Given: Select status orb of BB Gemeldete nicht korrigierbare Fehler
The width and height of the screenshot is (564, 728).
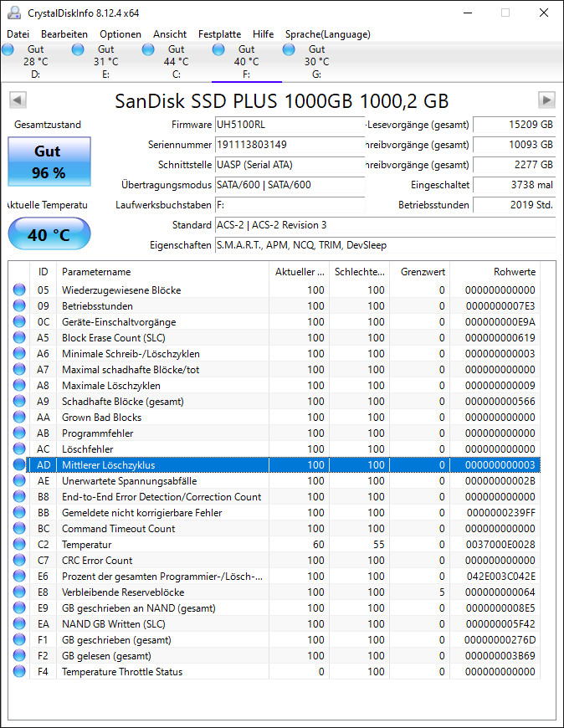Looking at the screenshot, I should [19, 513].
